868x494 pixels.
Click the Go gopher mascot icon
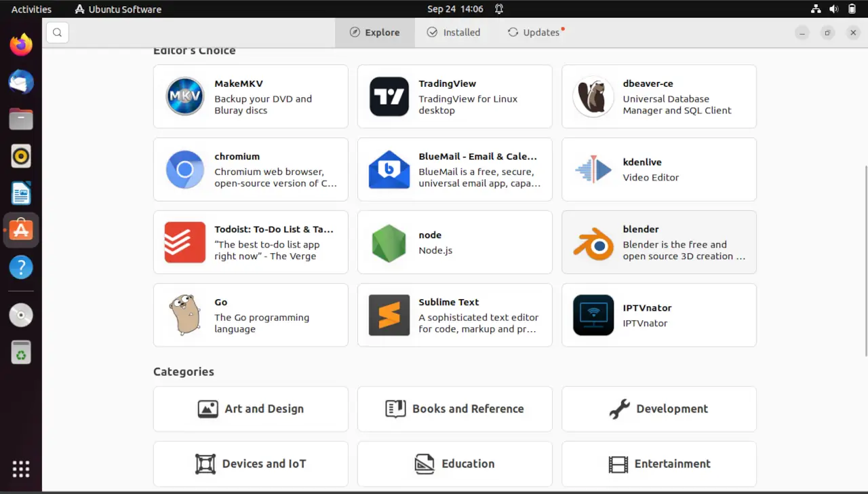(185, 315)
